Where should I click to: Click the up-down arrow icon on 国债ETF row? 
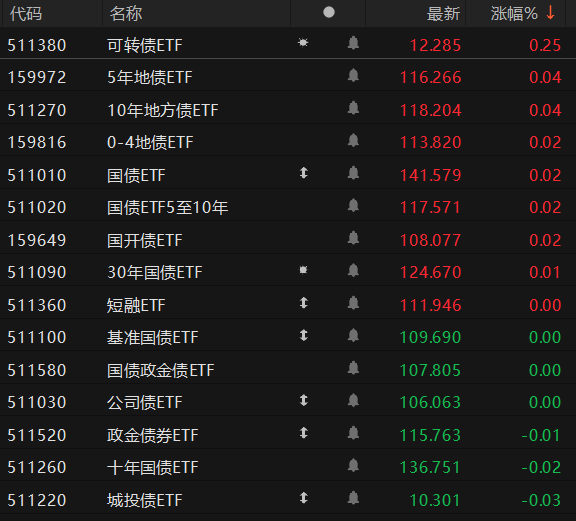tap(303, 173)
